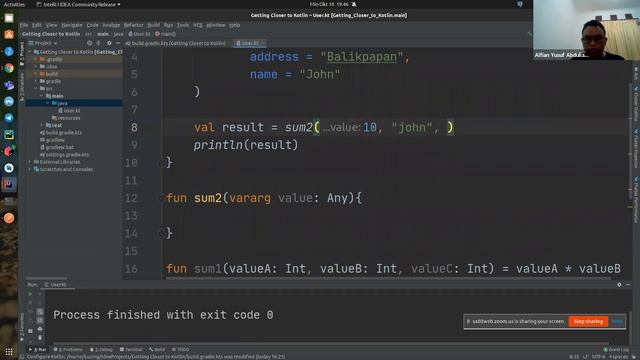Open the Tools menu
The height and width of the screenshot is (360, 640).
pyautogui.click(x=183, y=25)
